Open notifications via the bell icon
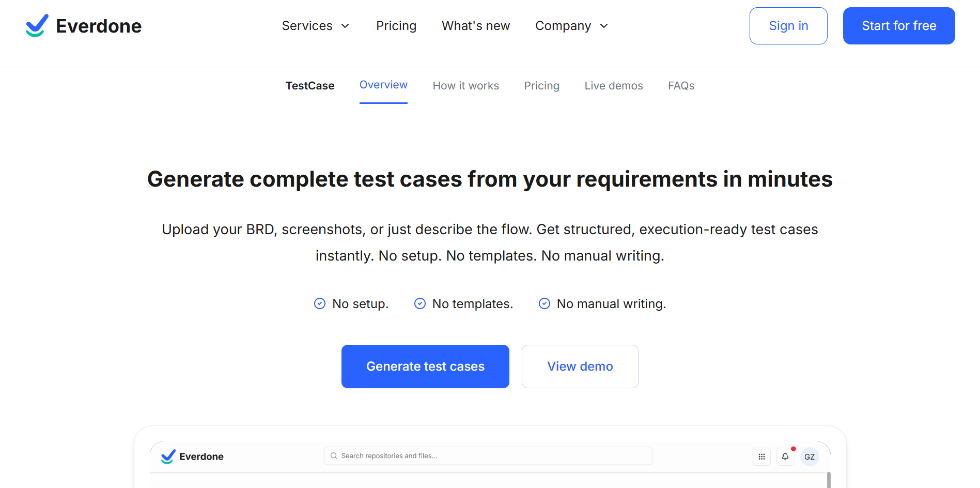 coord(785,456)
